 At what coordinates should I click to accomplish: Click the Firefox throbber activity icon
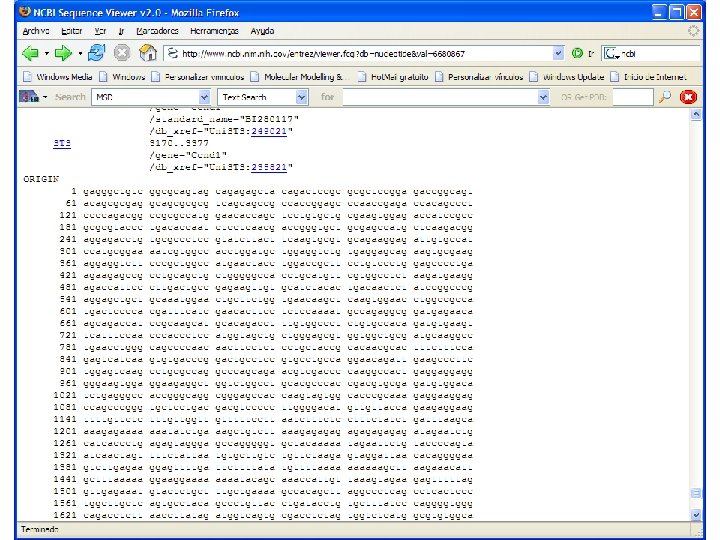pos(693,31)
